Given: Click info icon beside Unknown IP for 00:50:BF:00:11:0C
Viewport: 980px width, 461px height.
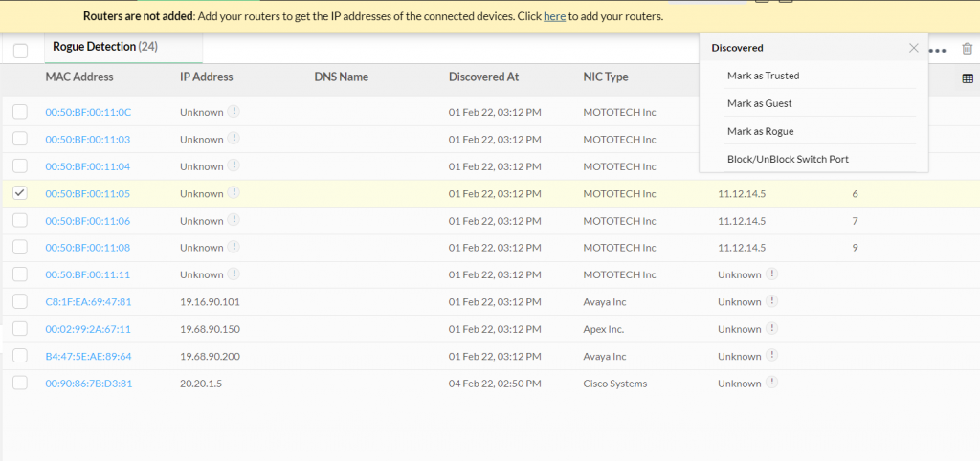Looking at the screenshot, I should click(234, 112).
